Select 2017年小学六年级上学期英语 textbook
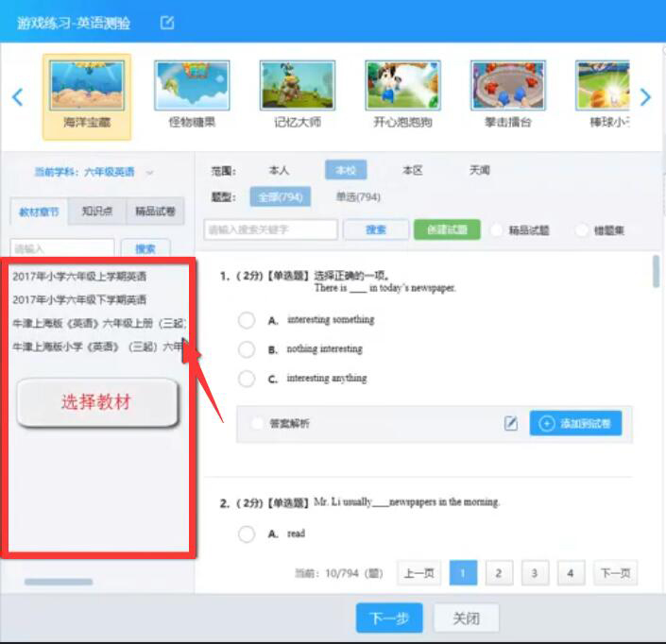The height and width of the screenshot is (644, 666). [79, 277]
